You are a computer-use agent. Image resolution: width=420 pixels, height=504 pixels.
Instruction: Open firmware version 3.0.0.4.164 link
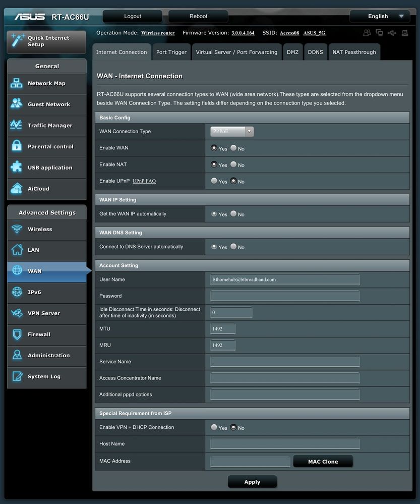pyautogui.click(x=243, y=33)
